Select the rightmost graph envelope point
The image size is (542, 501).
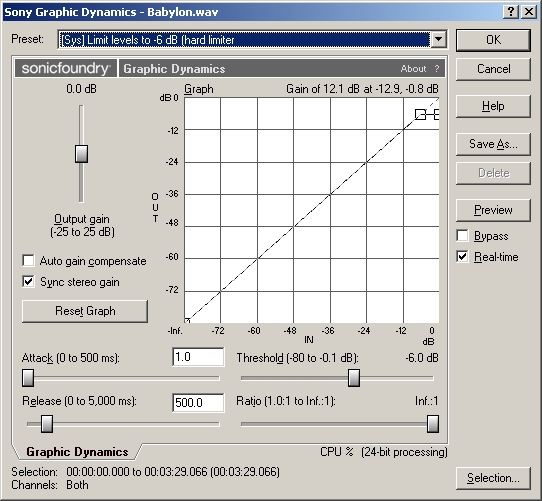(436, 114)
